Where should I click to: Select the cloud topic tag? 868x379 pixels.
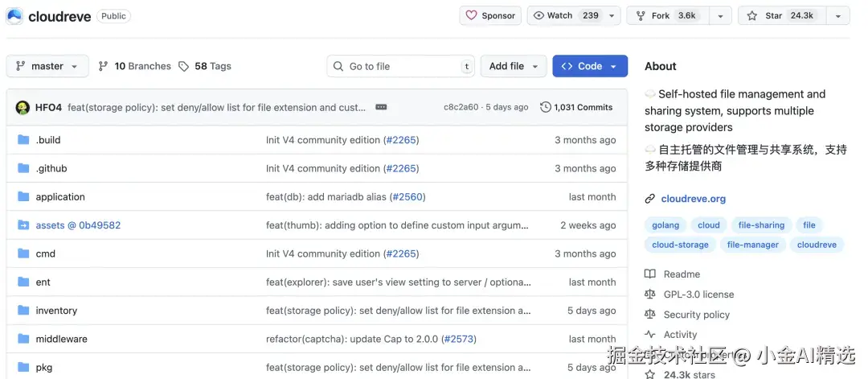tap(709, 225)
